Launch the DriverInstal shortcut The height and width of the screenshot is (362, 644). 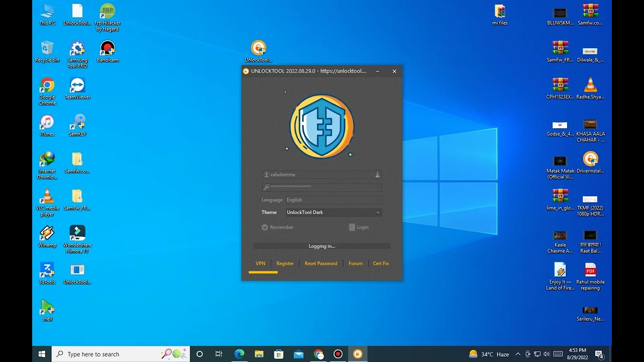[590, 163]
